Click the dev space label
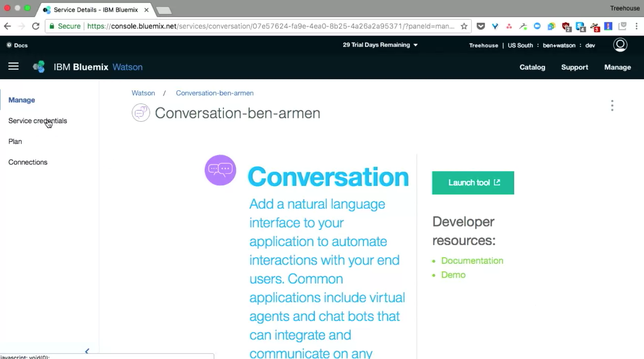644x359 pixels. pyautogui.click(x=590, y=45)
